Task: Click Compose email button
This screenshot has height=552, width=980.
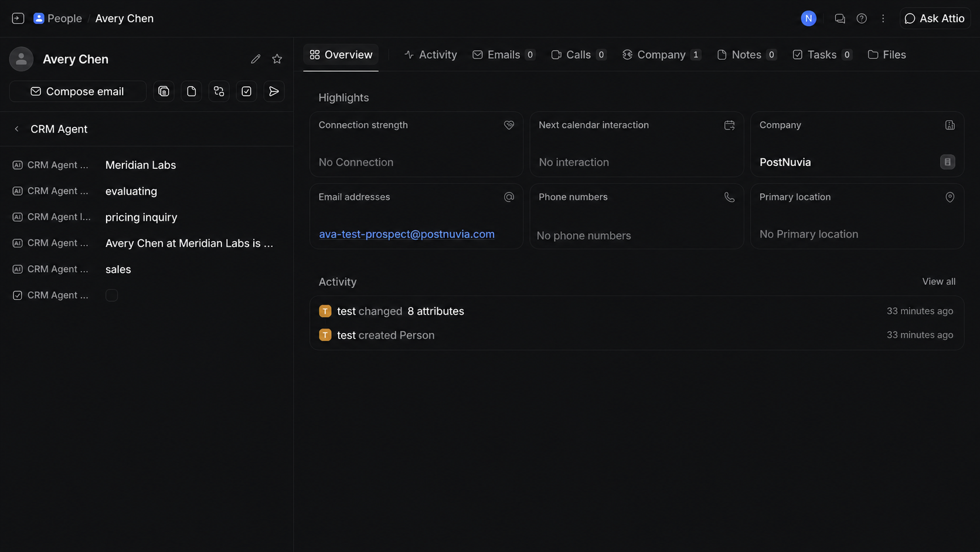Action: [77, 91]
